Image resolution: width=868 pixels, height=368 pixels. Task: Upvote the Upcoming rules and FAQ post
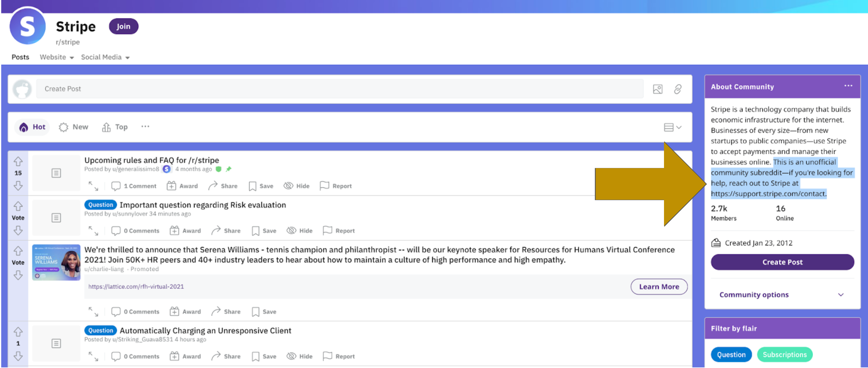tap(18, 162)
